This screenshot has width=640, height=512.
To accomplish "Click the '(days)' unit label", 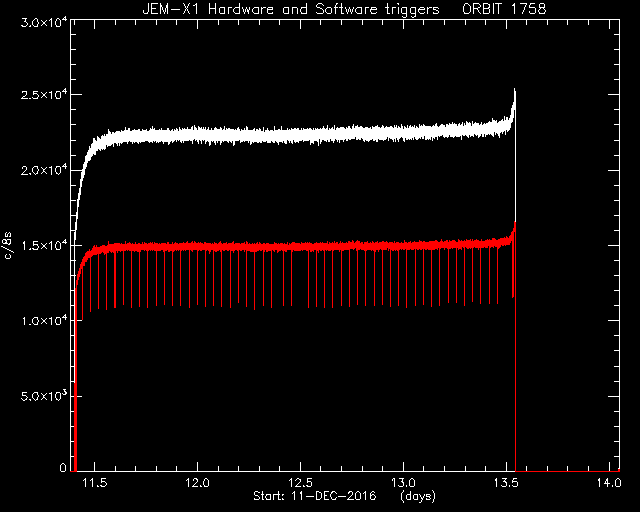I will click(418, 496).
